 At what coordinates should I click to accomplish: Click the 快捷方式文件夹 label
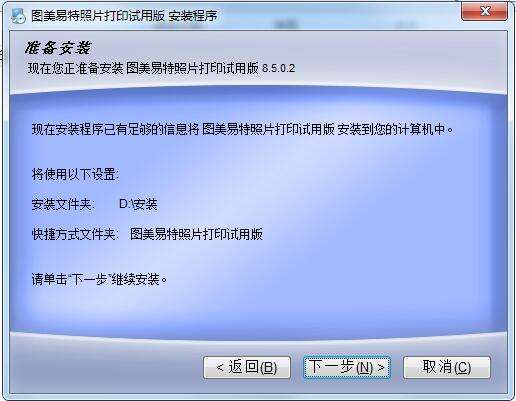pos(75,234)
